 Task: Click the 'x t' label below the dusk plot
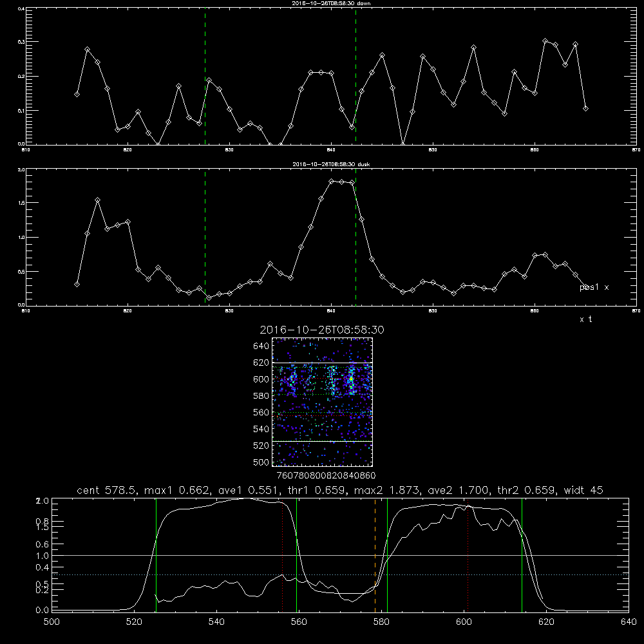[x=585, y=319]
